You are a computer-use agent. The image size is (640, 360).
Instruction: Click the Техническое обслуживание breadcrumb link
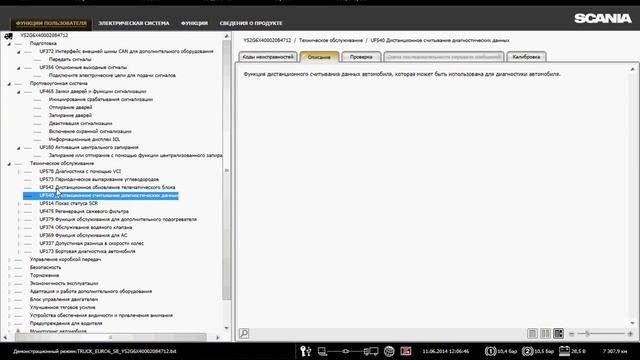coord(331,40)
